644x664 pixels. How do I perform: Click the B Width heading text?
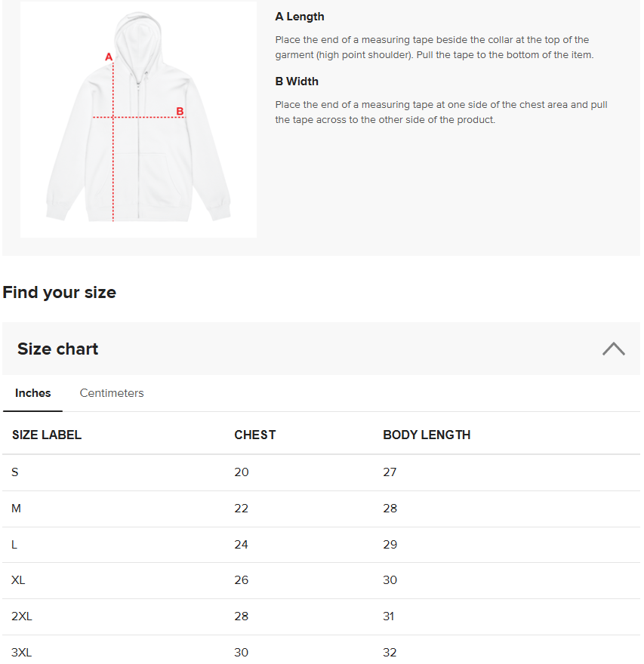click(297, 81)
